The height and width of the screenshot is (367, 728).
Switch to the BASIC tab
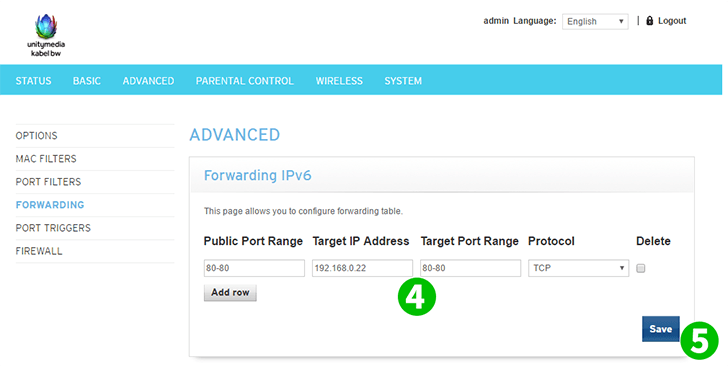87,81
